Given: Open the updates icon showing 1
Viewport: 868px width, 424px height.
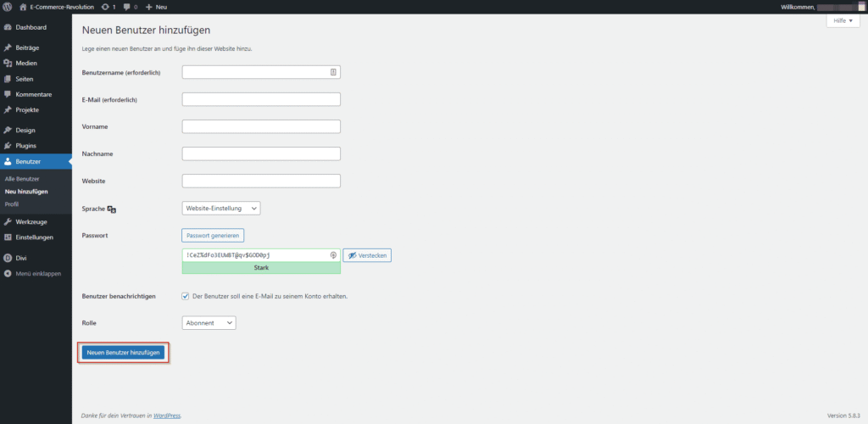Looking at the screenshot, I should (105, 7).
